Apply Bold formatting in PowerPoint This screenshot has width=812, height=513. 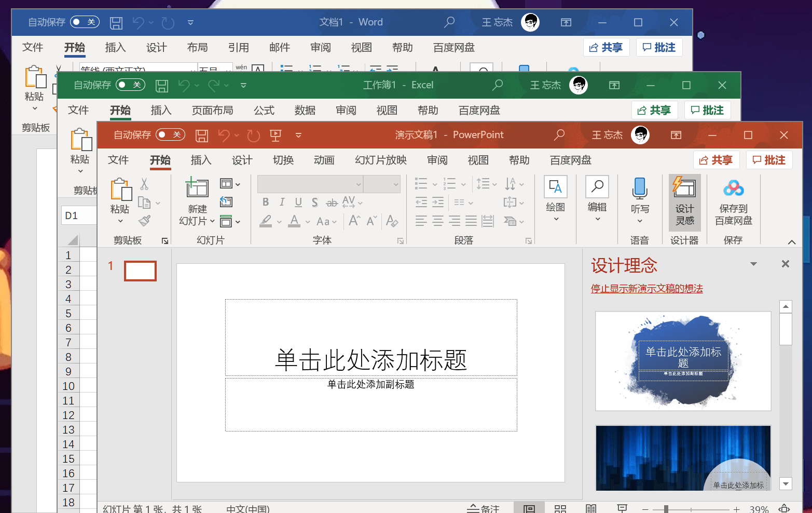(x=266, y=202)
